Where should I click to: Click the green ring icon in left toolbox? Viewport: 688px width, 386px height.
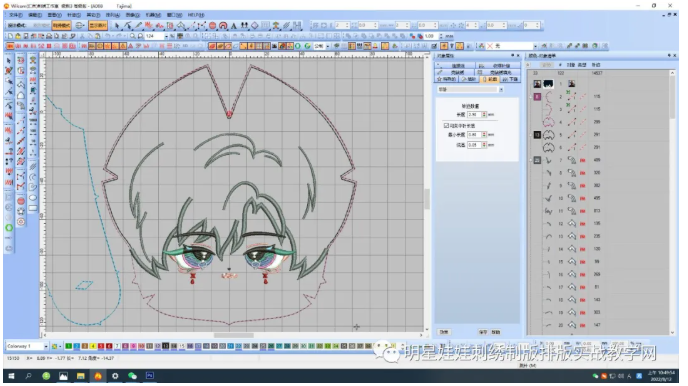pyautogui.click(x=9, y=228)
